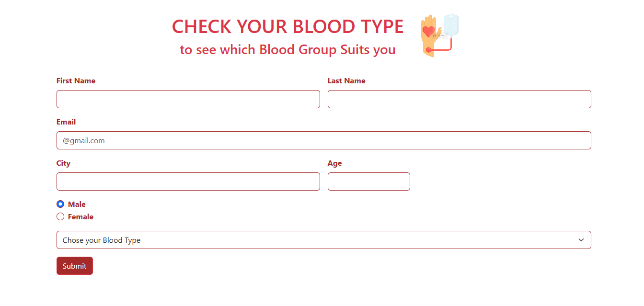Switch gender selection to Female
This screenshot has height=306, width=644.
click(x=60, y=216)
